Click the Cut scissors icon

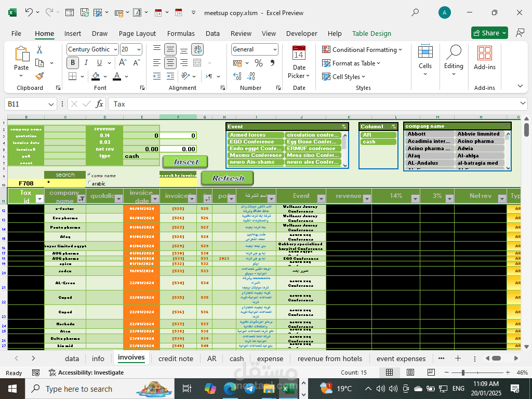tap(39, 50)
